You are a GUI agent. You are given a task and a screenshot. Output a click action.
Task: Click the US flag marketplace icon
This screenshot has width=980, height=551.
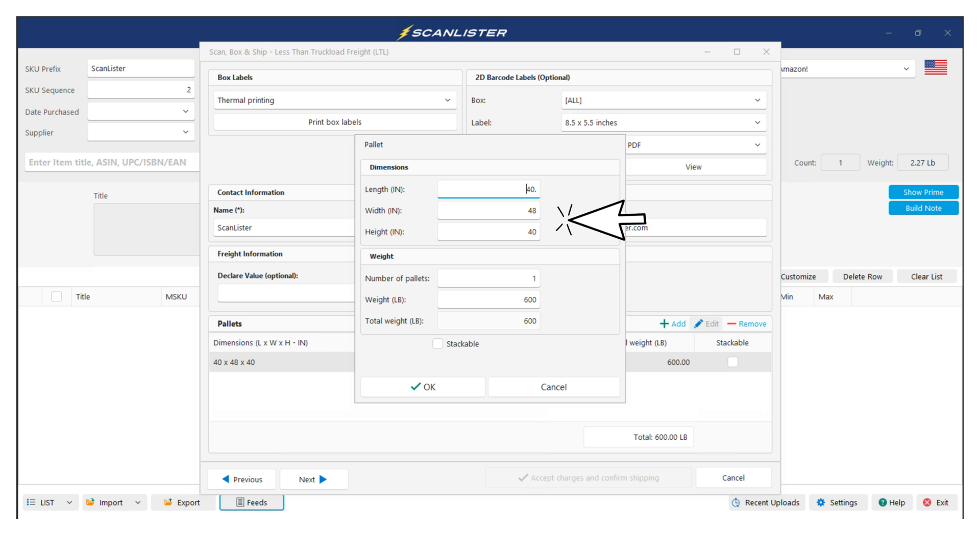935,67
